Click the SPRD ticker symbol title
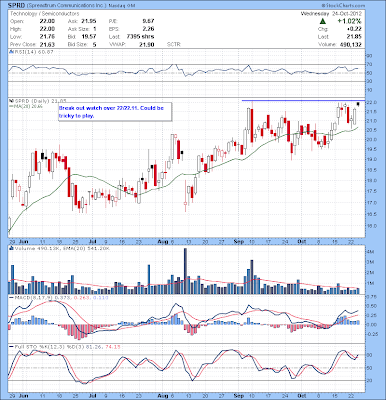The height and width of the screenshot is (400, 386). (x=16, y=6)
